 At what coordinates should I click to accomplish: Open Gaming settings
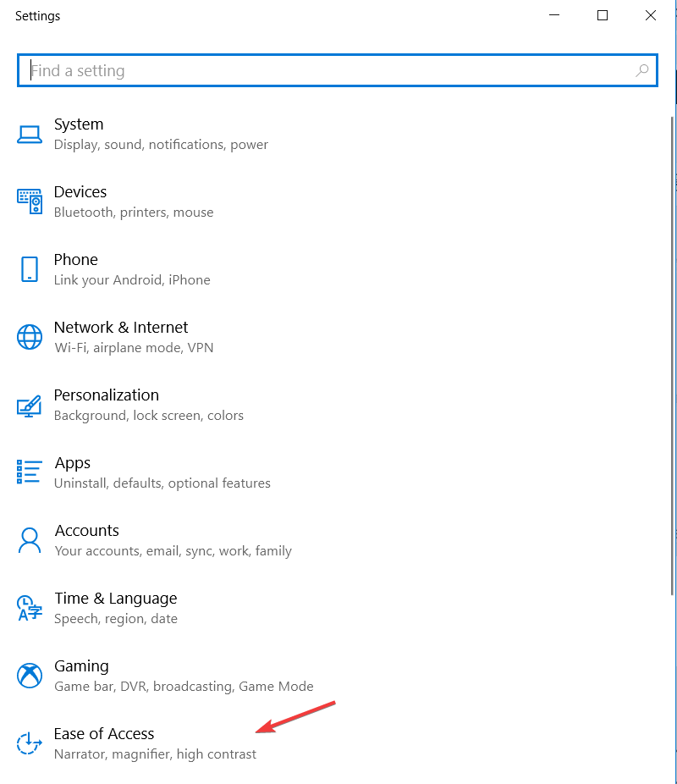click(x=81, y=666)
